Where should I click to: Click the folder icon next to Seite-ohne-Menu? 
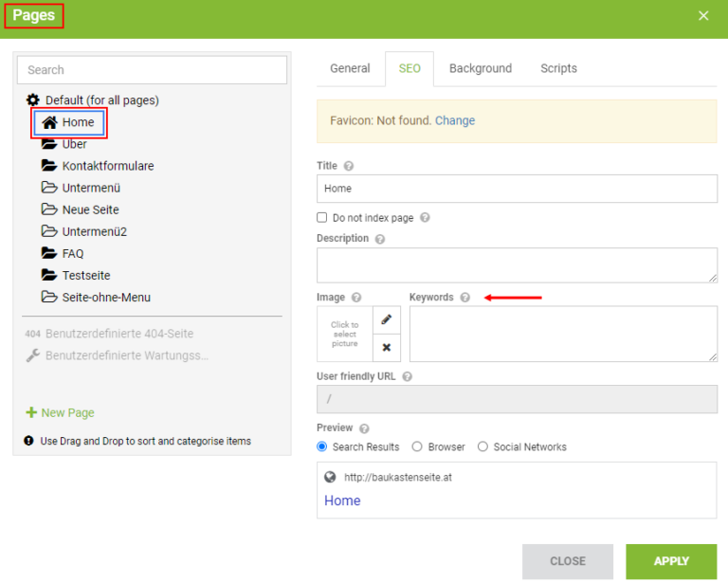pos(49,296)
